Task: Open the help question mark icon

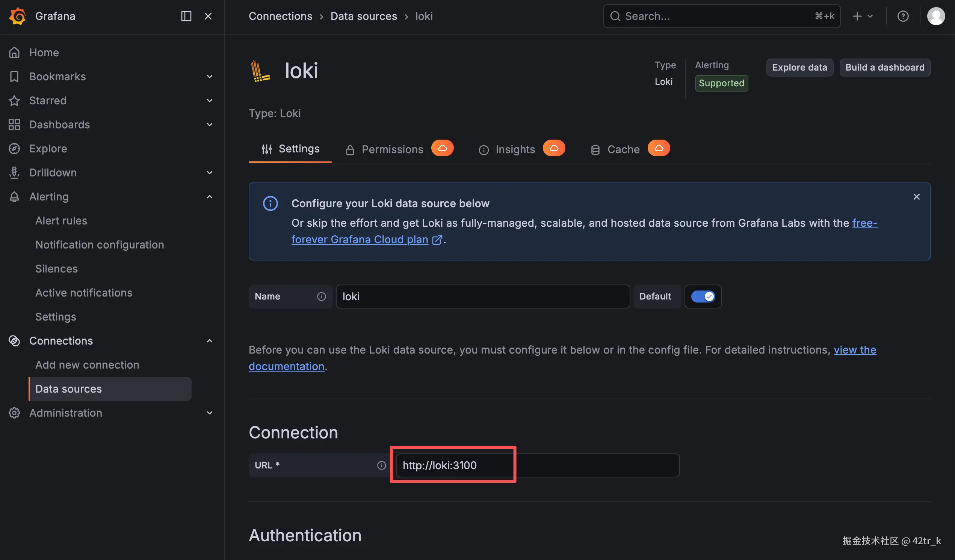Action: coord(903,16)
